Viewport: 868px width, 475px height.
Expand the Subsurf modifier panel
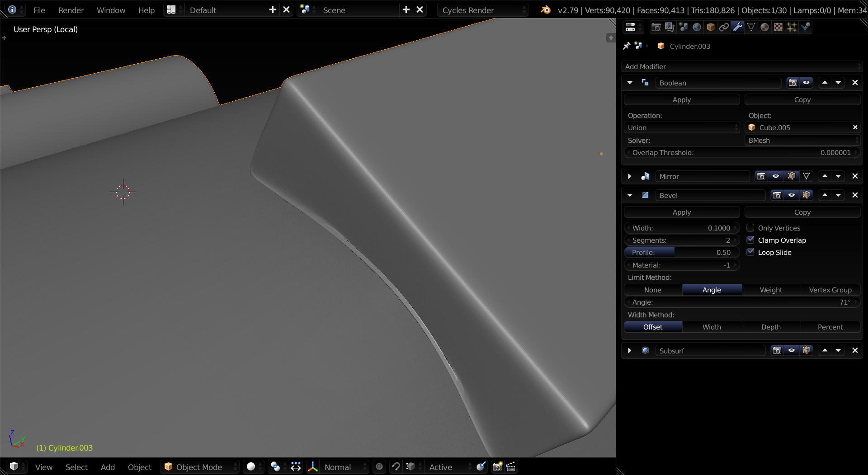(630, 351)
